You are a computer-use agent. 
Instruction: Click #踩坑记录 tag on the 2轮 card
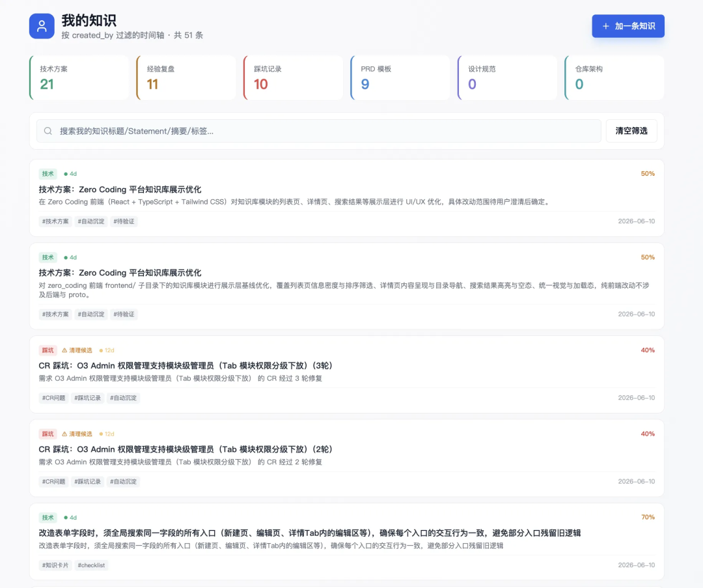click(87, 482)
